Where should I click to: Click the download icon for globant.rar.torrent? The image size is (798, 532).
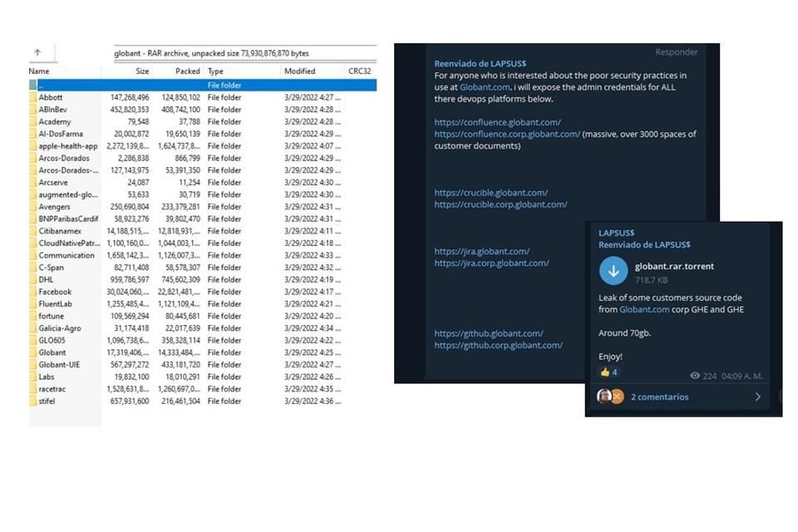(x=613, y=271)
